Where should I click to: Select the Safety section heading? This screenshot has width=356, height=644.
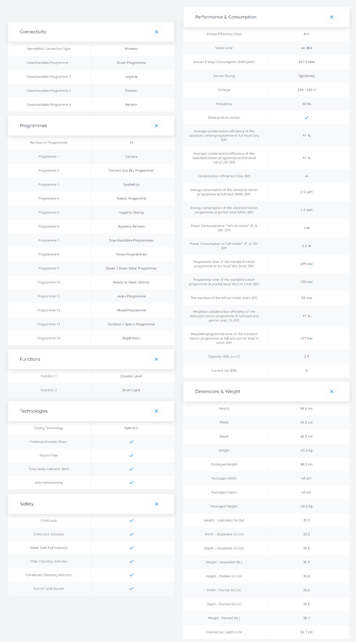click(x=27, y=504)
